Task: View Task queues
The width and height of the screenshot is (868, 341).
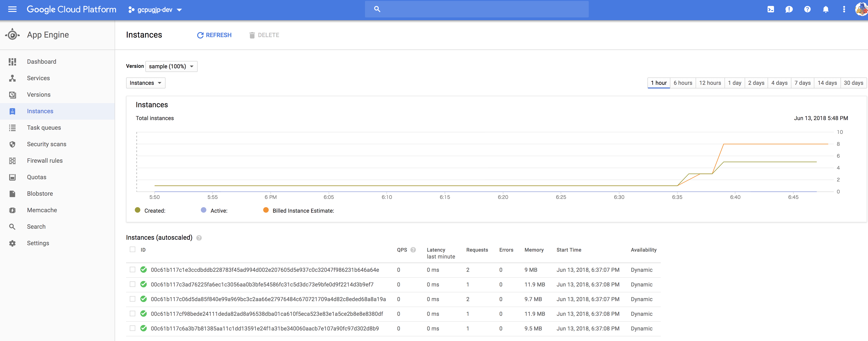Action: tap(44, 127)
